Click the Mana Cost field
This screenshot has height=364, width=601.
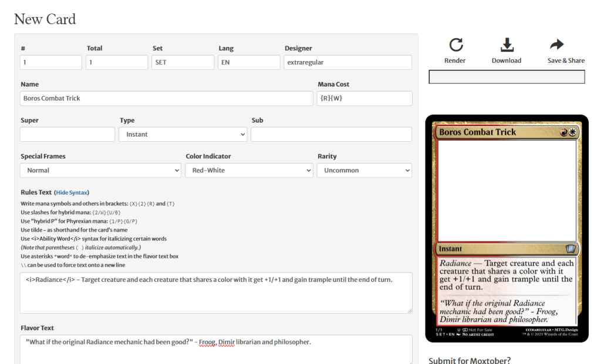[x=364, y=98]
